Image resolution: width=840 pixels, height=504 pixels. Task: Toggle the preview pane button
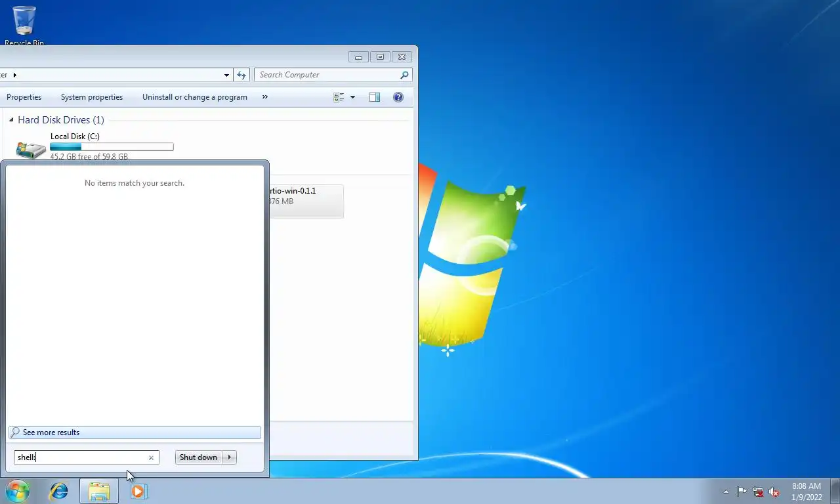click(x=375, y=97)
